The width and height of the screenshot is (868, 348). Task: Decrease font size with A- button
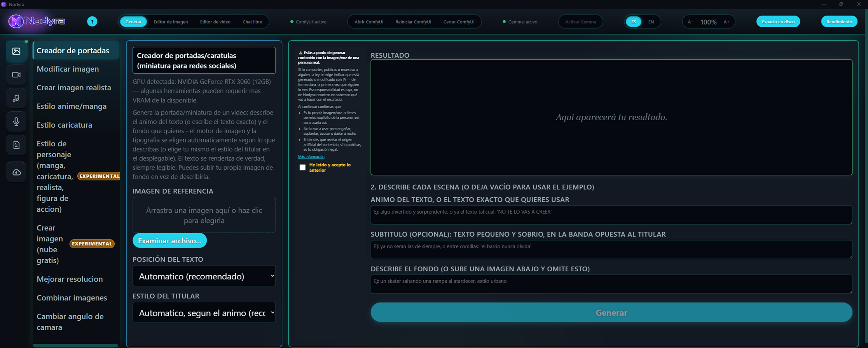[x=690, y=22]
